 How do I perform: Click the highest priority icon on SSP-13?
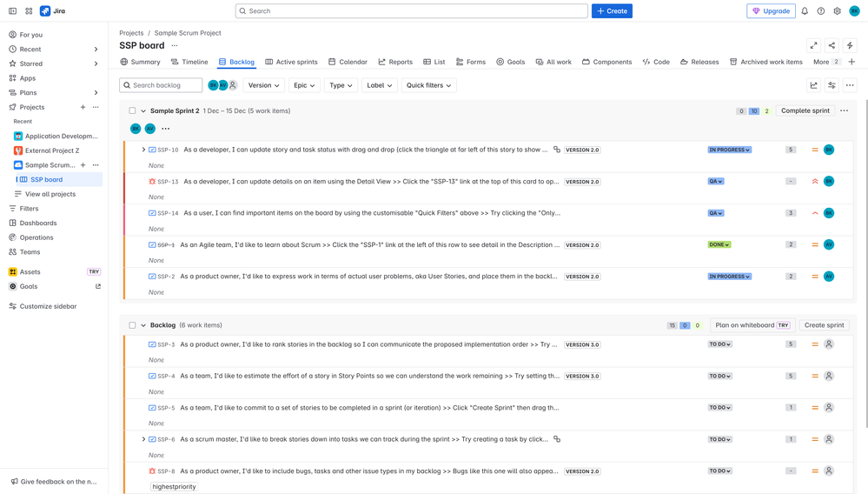click(x=815, y=181)
